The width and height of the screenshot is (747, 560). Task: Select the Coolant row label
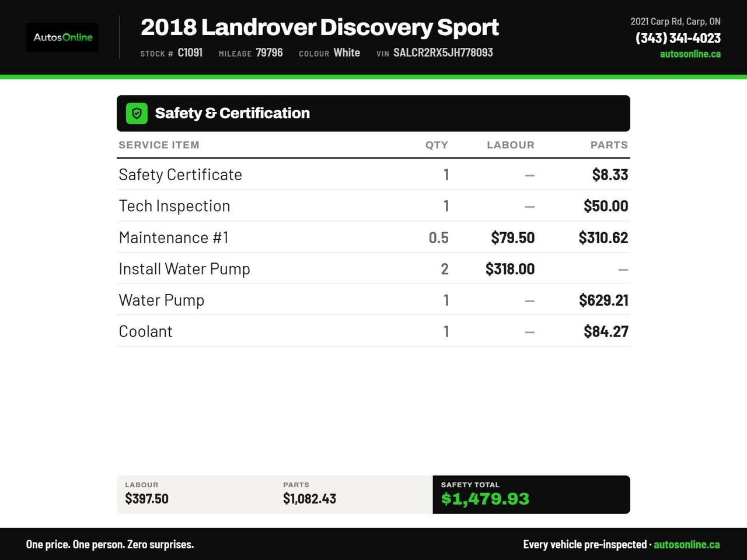[145, 331]
